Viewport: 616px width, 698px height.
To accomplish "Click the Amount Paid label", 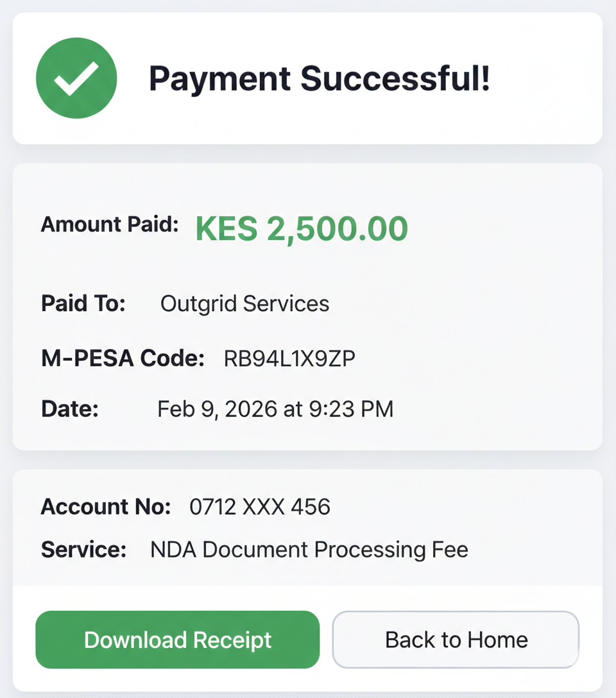I will click(110, 225).
